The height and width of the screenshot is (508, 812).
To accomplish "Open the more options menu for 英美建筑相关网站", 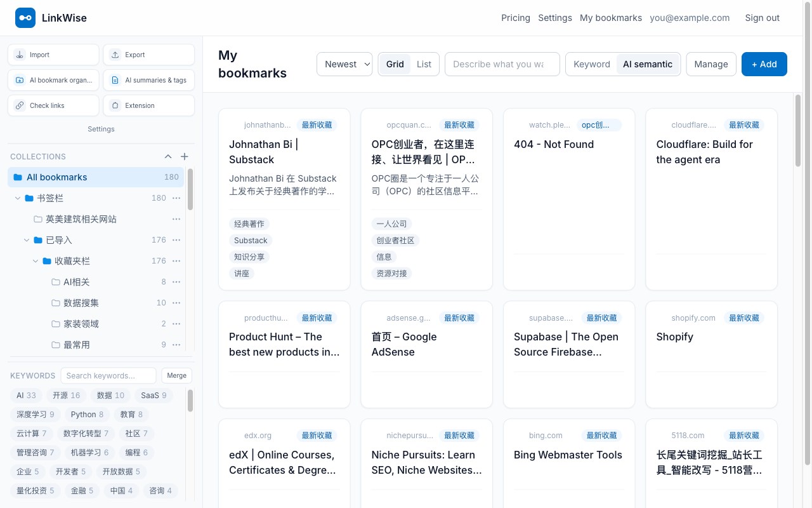I will click(176, 219).
